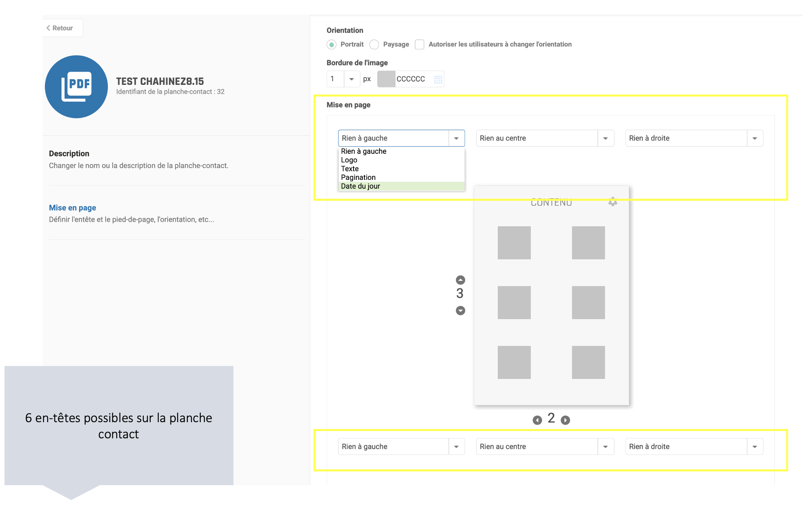Image resolution: width=812 pixels, height=509 pixels.
Task: Decrease column count with left arrow
Action: coord(537,420)
